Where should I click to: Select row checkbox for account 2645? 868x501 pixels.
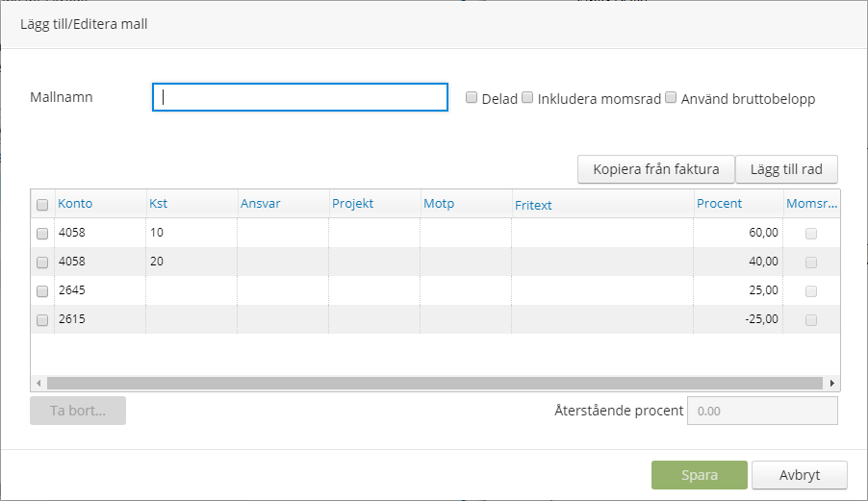[42, 290]
